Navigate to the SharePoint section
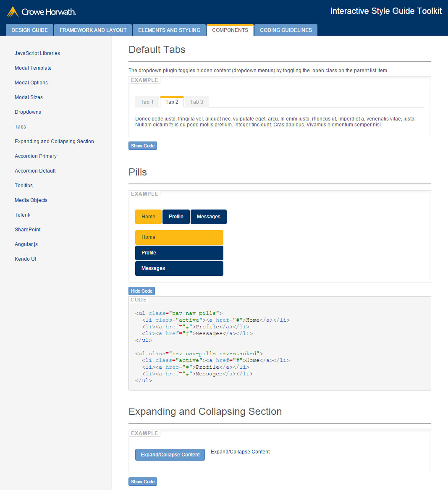 [x=27, y=229]
